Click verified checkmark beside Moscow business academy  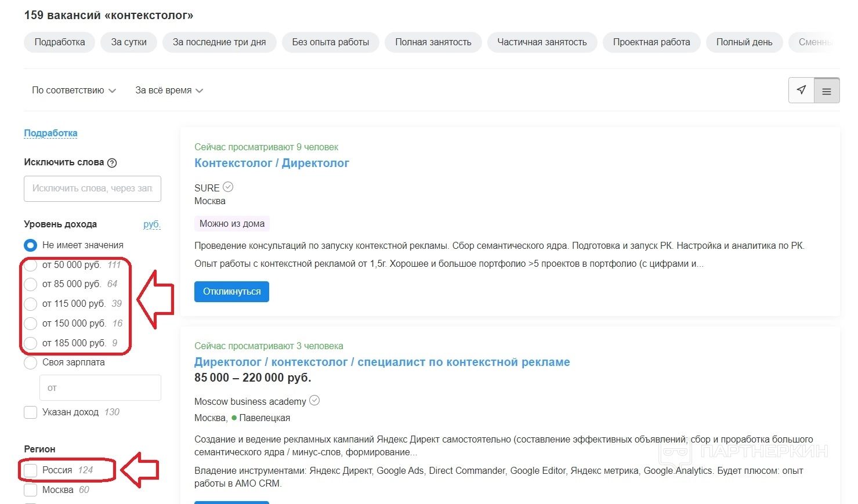point(314,400)
